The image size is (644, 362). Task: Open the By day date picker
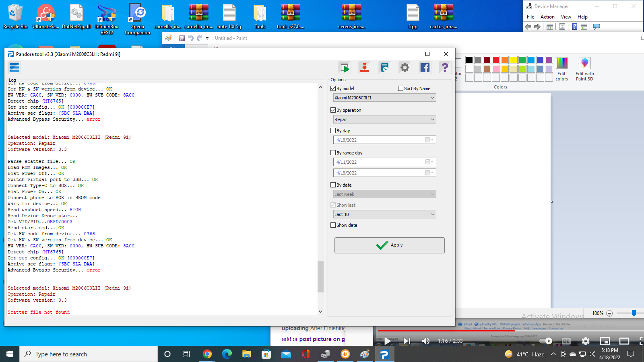(x=429, y=140)
